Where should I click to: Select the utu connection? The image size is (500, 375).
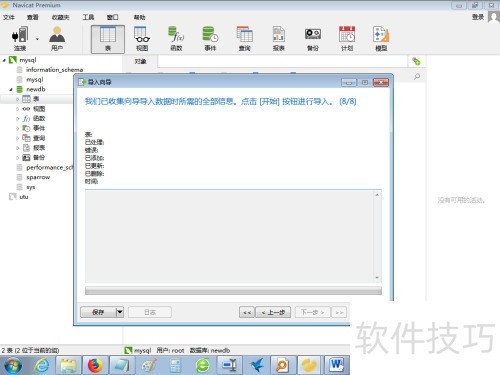pos(19,197)
